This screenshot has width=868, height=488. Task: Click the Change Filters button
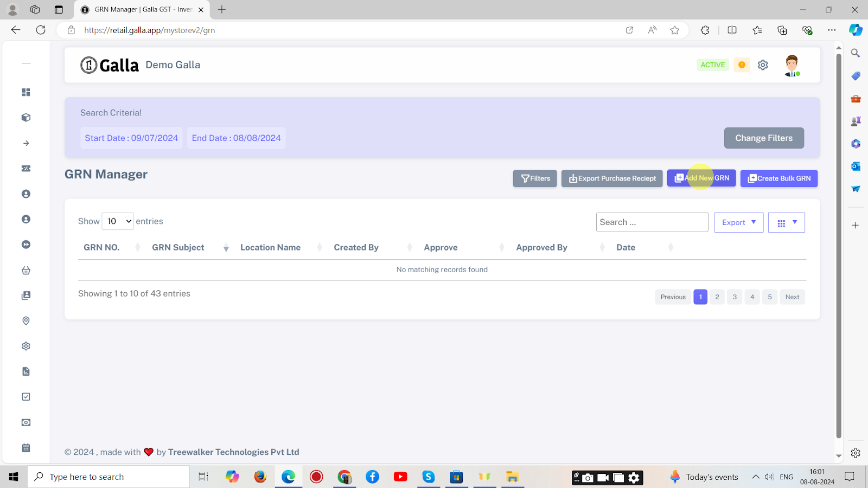[x=764, y=138]
